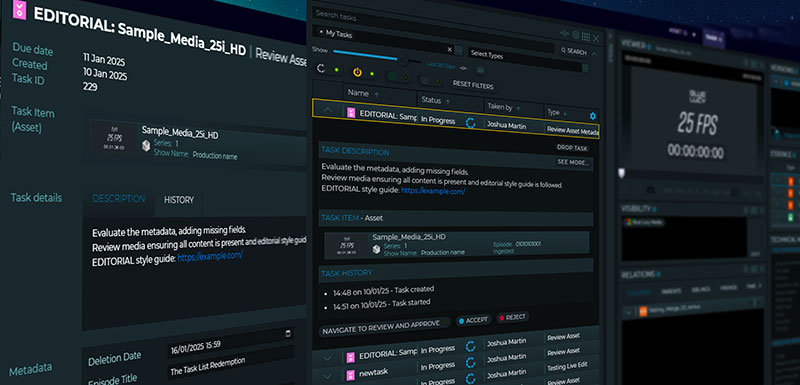This screenshot has width=800, height=385.
Task: Click Joshua Martin in the selected task row
Action: (x=506, y=124)
